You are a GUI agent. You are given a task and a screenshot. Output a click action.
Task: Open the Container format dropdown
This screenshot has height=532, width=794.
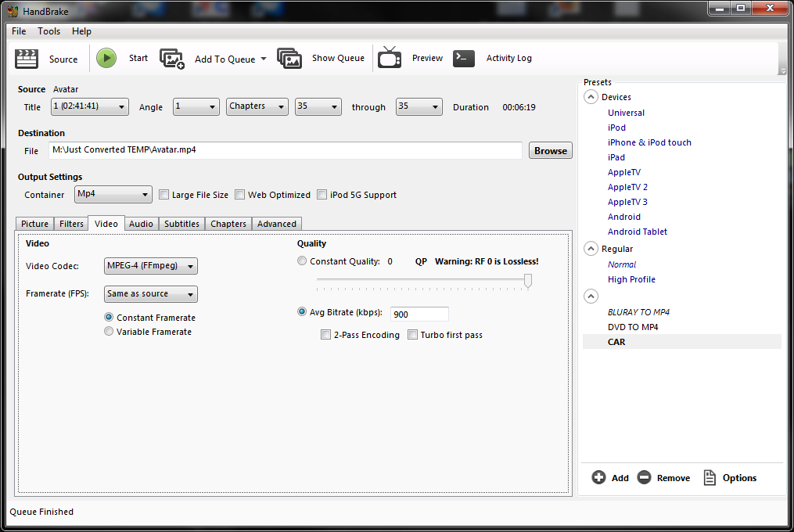tap(113, 195)
